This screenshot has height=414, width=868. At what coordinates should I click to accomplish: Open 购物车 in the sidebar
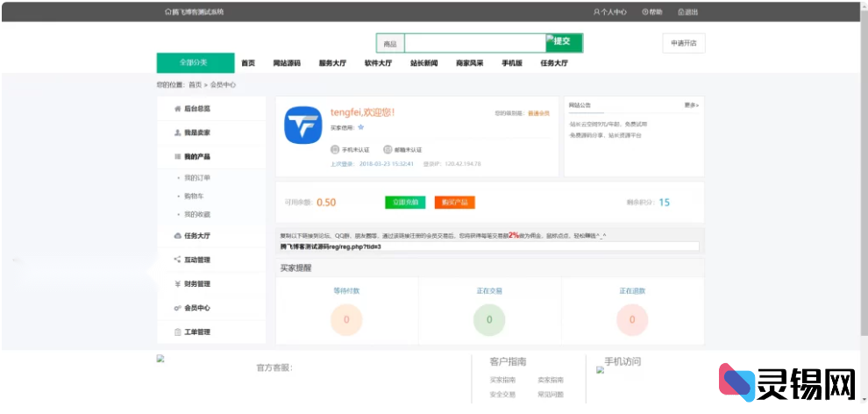point(194,196)
